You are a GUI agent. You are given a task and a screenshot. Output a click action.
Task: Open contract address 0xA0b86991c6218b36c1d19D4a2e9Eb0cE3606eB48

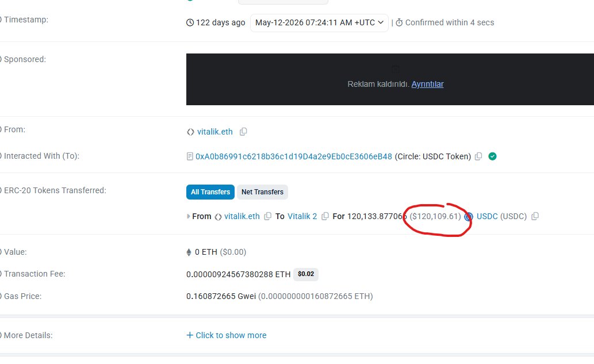294,156
